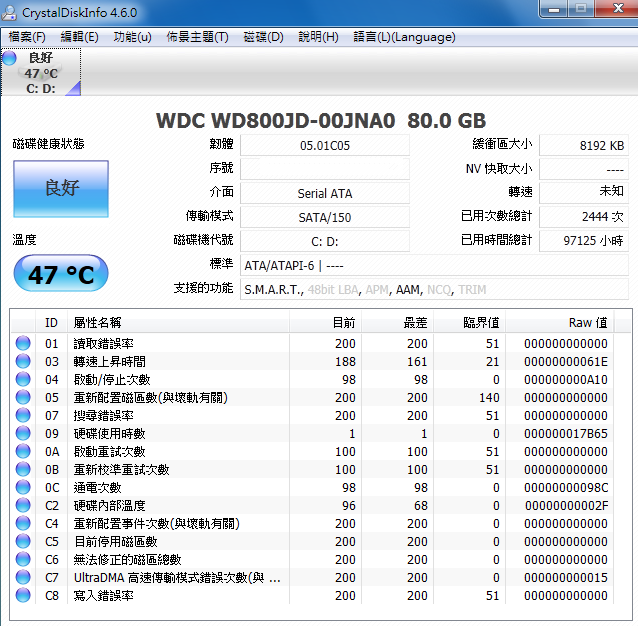Click the 磁碟機代號 field showing C: D:

pyautogui.click(x=325, y=241)
